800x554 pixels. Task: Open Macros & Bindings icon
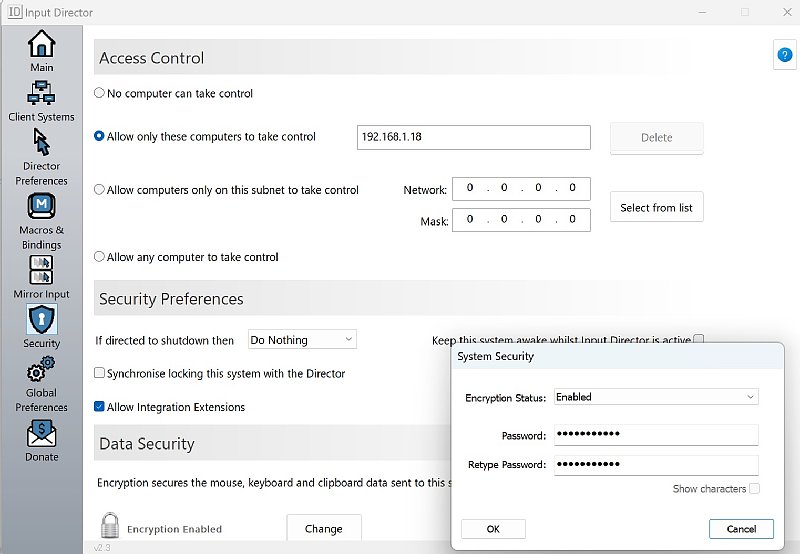(41, 207)
